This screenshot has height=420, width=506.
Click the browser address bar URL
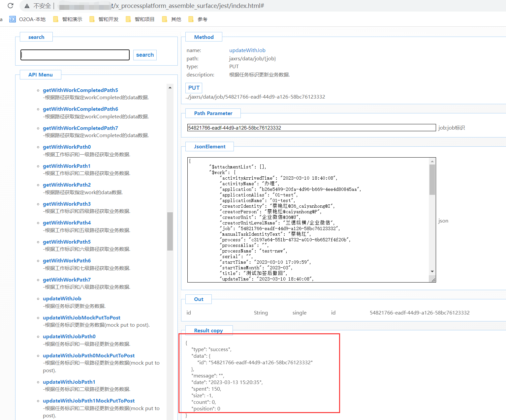pyautogui.click(x=188, y=6)
